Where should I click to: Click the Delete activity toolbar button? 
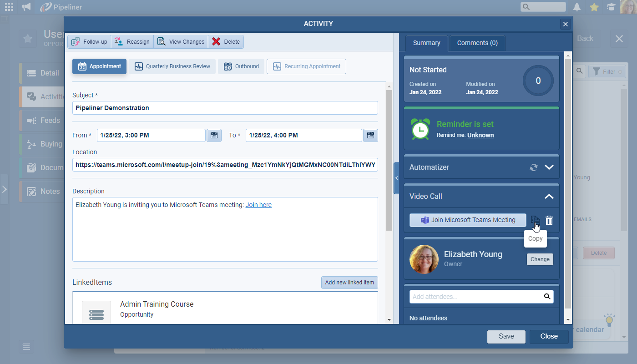pyautogui.click(x=226, y=42)
